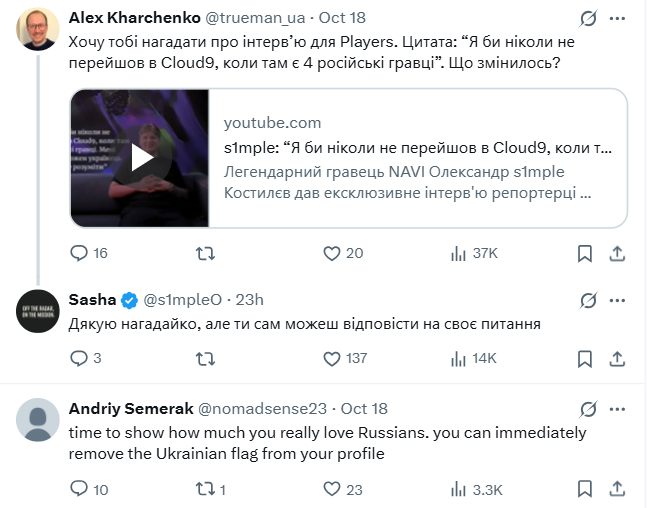
Task: Reply to Sasha's tweet with 3 replies
Action: point(79,358)
